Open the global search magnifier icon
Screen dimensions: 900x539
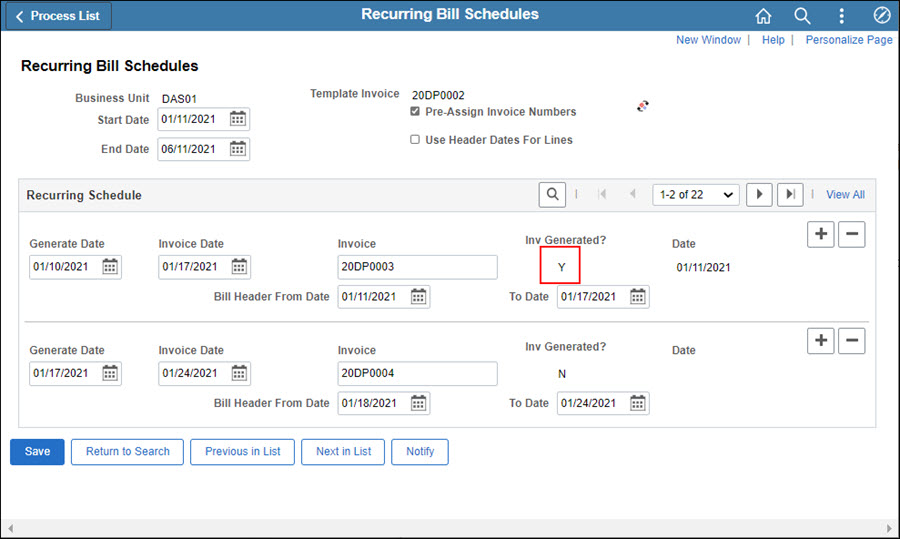pos(802,16)
